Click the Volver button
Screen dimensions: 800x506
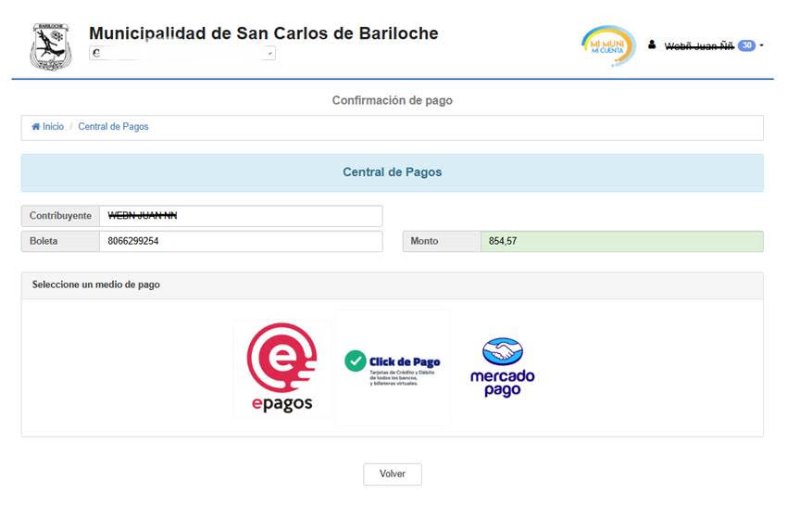392,474
